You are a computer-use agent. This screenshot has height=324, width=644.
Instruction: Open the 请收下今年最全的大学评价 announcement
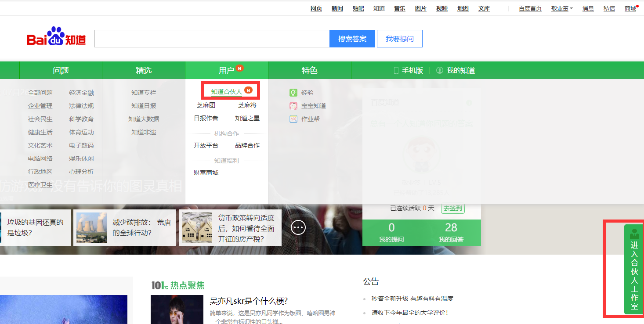click(x=409, y=313)
